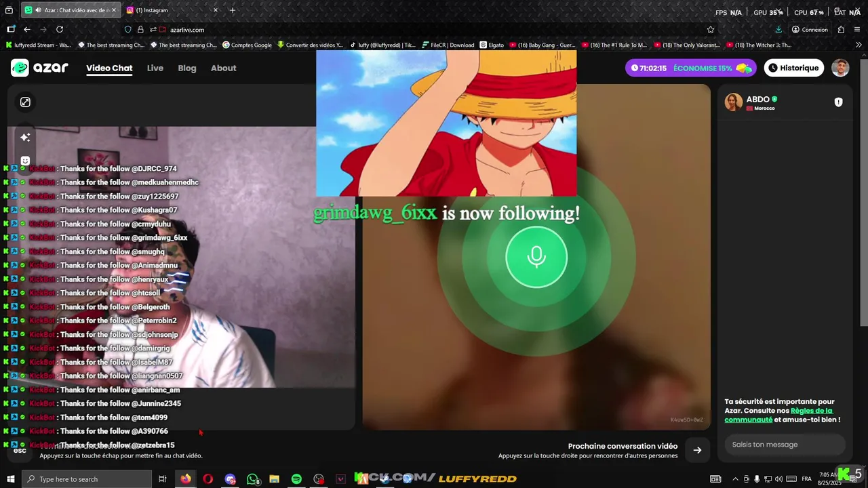Click the browser forward arrow
The image size is (868, 488).
pos(43,29)
